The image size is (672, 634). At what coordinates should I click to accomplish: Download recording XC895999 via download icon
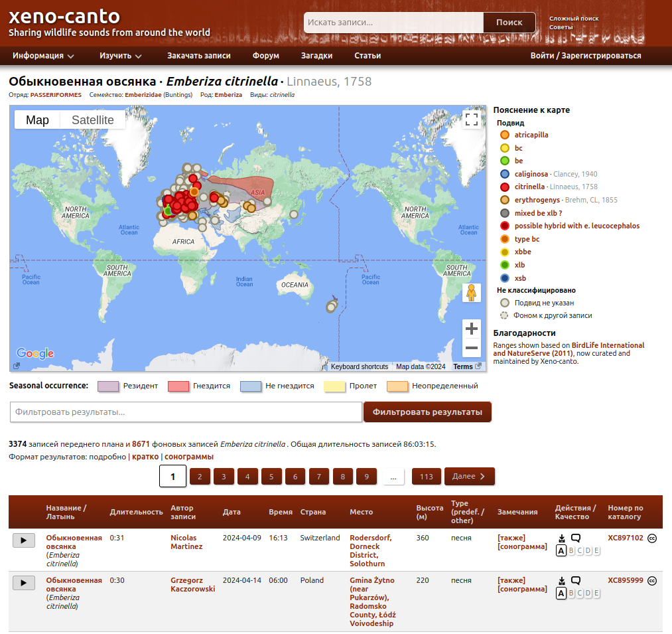click(561, 581)
